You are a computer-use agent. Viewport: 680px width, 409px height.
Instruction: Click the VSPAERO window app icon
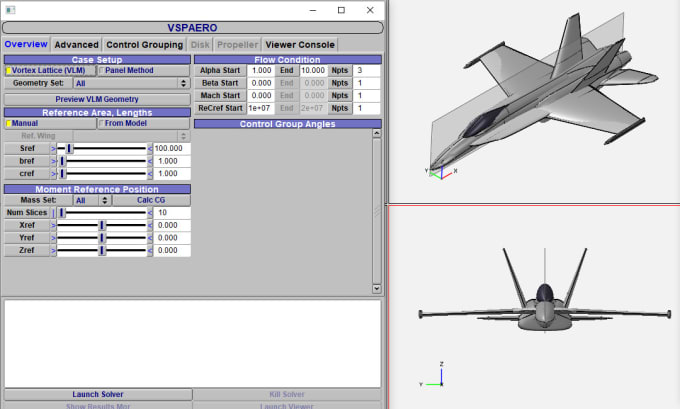[10, 10]
